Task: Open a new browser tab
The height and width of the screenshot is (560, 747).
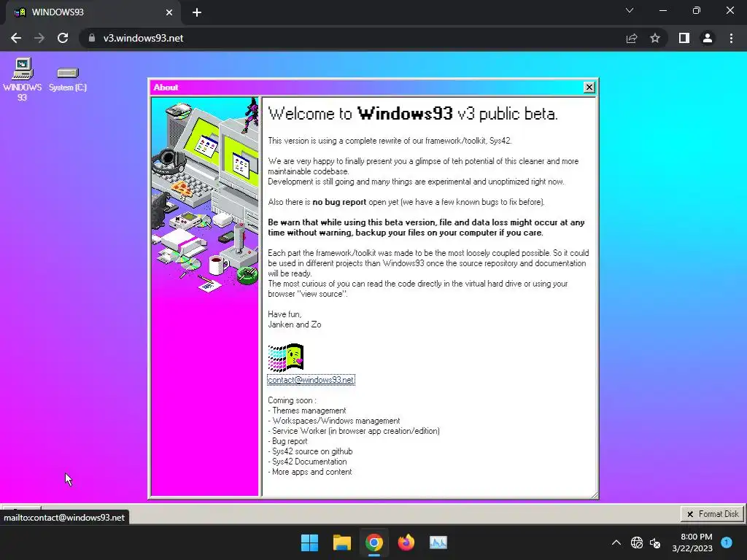Action: pos(197,12)
